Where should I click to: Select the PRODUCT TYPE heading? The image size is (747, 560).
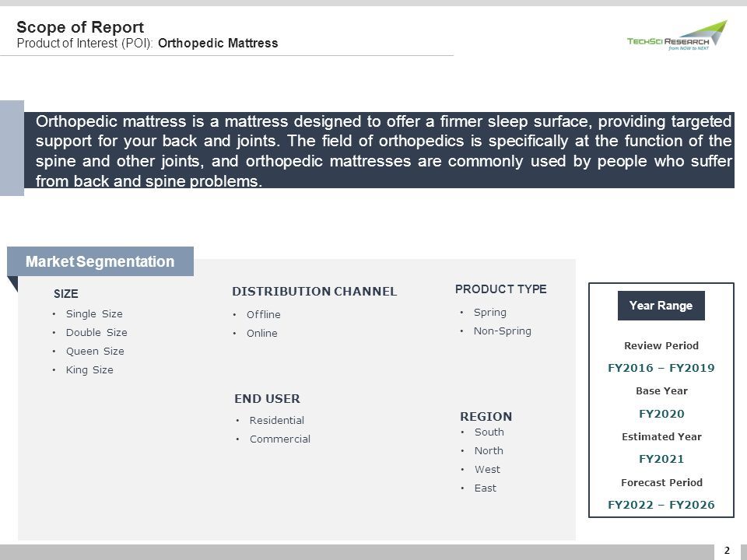[500, 289]
